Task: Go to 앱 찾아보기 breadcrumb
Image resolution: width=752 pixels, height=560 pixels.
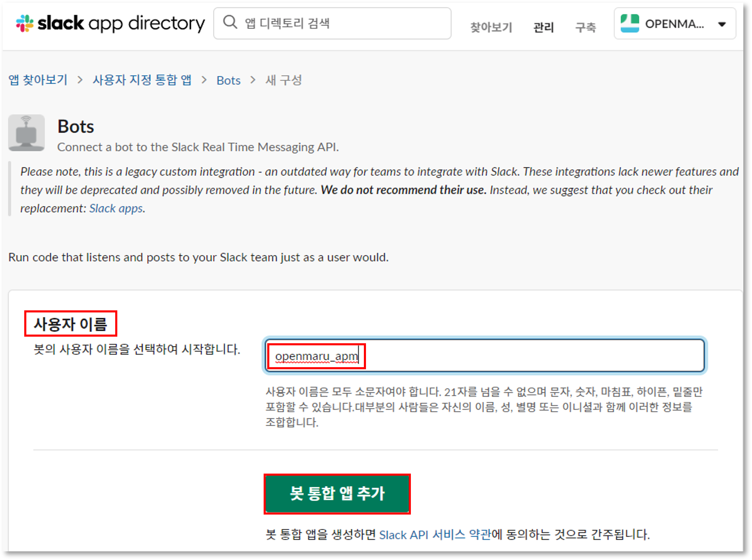Action: pyautogui.click(x=38, y=80)
